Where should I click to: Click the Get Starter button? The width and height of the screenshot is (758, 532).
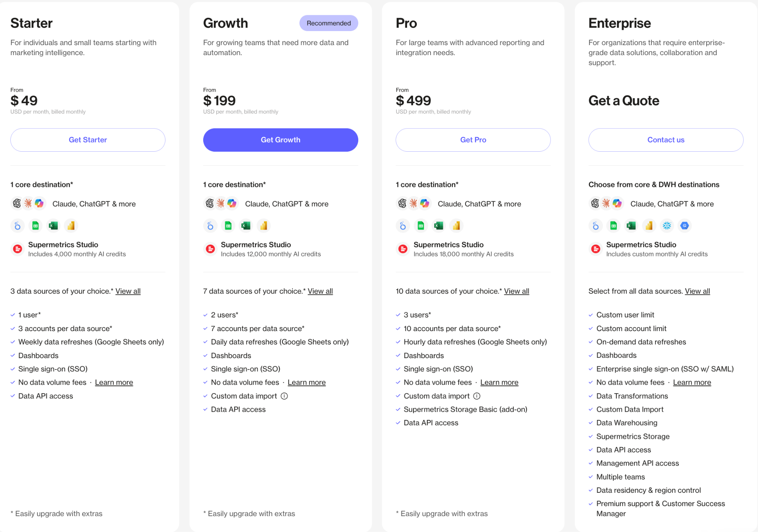[88, 140]
